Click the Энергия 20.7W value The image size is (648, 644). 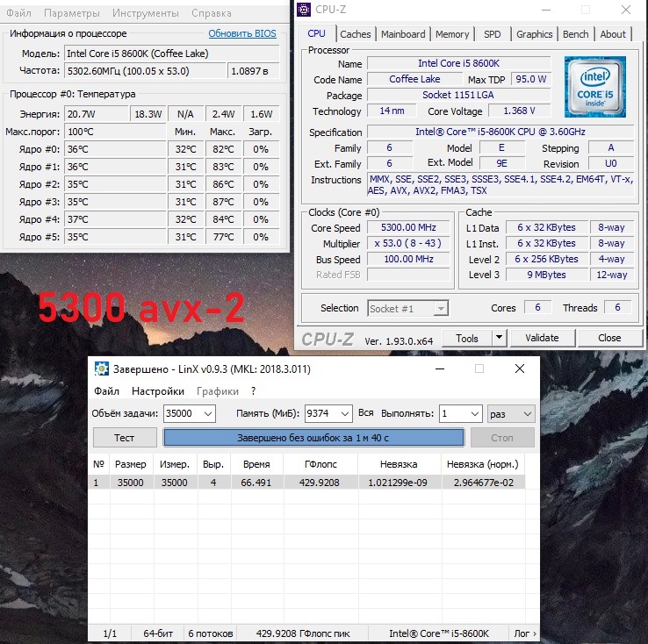click(97, 114)
